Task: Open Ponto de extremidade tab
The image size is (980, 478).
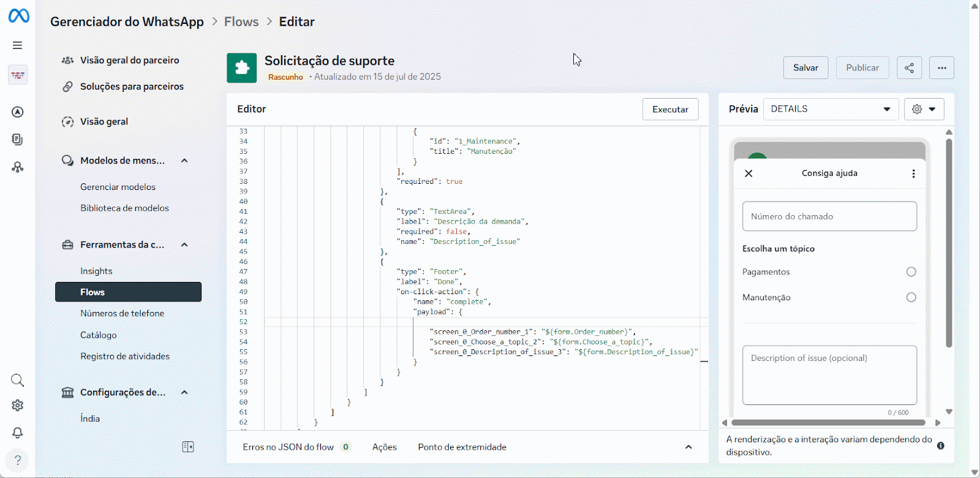Action: (462, 447)
